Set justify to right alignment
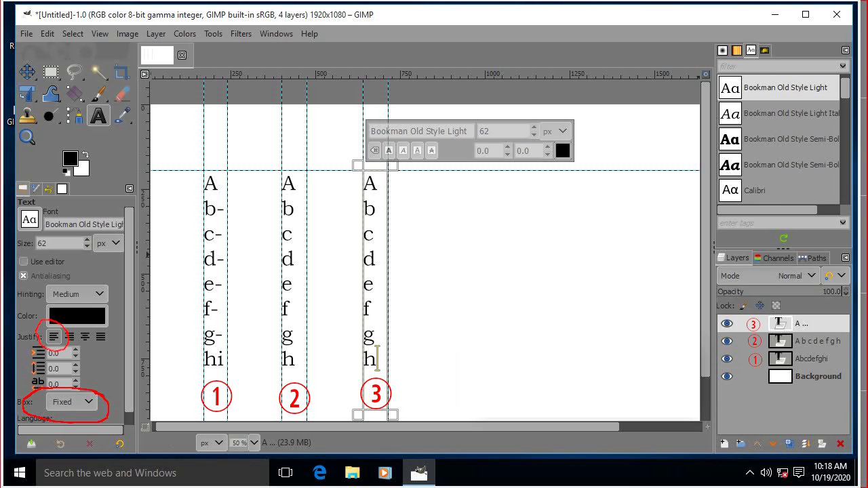 click(x=70, y=336)
